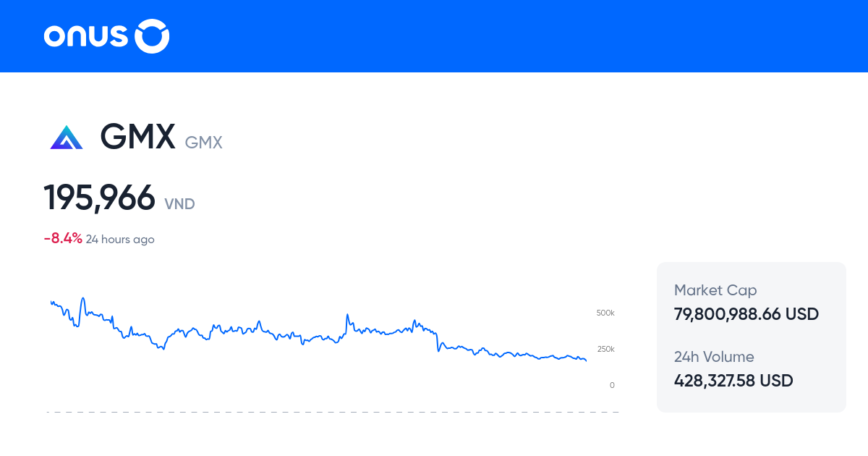Click the GMX title heading
This screenshot has width=868, height=456.
click(x=138, y=136)
